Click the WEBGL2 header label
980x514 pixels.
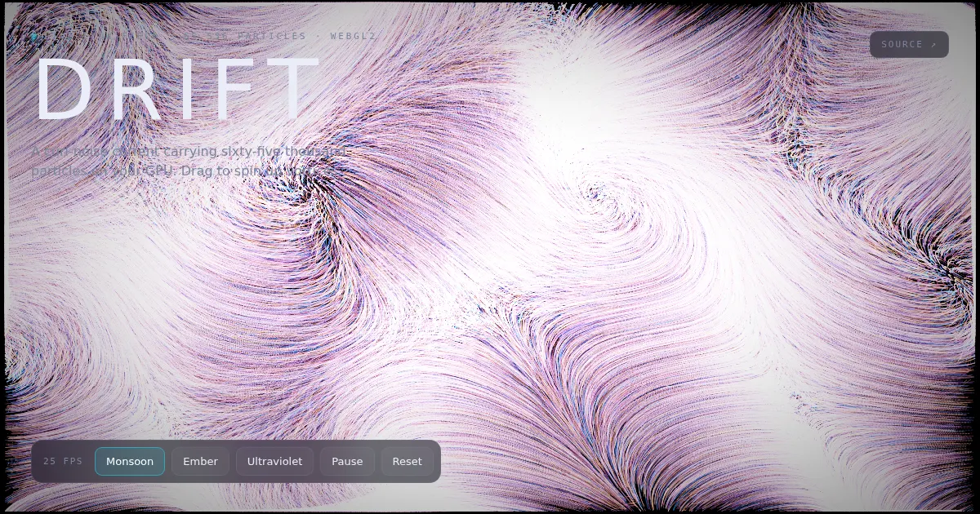pyautogui.click(x=353, y=36)
